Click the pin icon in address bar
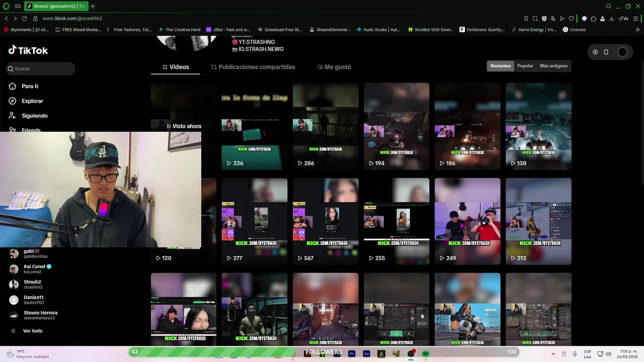Screen dimensions: 644x362 [526, 19]
